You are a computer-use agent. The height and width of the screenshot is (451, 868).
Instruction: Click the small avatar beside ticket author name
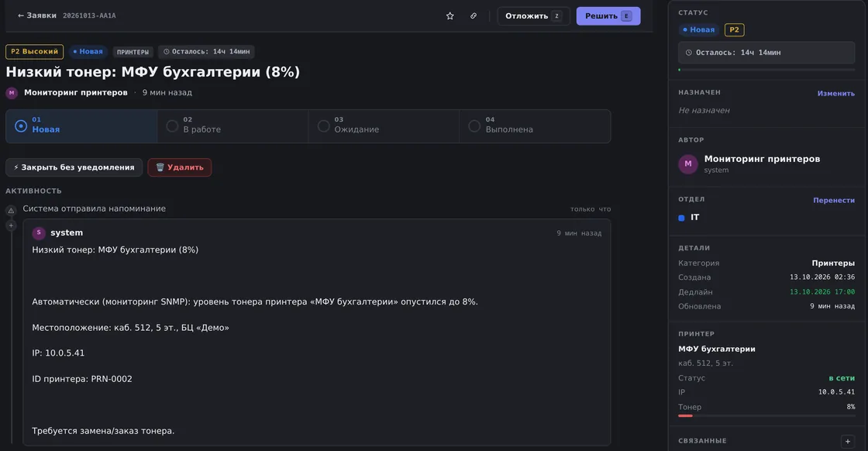point(12,93)
